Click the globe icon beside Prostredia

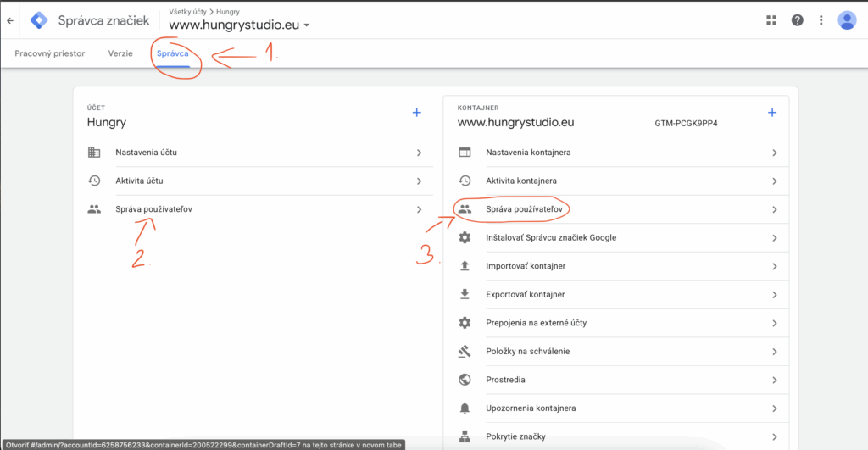point(465,380)
